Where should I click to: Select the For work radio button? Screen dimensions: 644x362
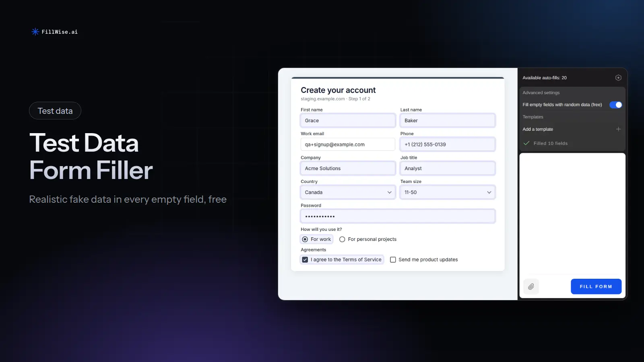click(305, 239)
